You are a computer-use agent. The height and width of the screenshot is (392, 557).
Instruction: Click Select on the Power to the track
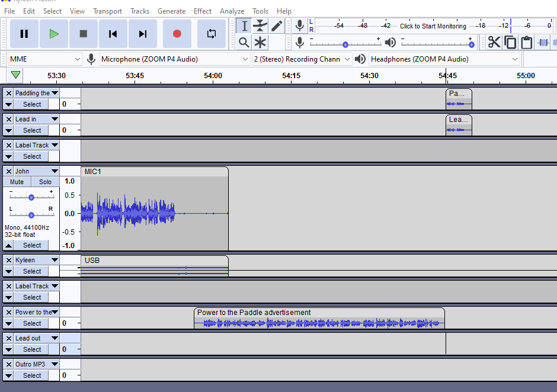[x=32, y=323]
